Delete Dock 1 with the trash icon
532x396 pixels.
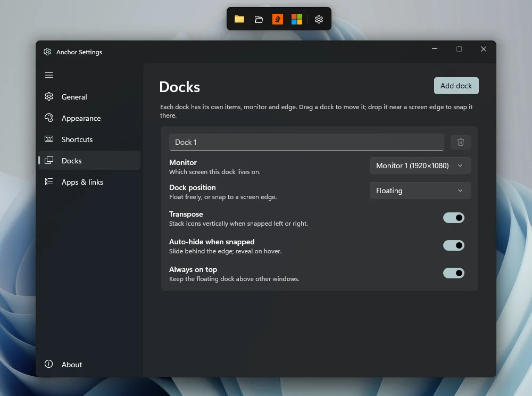click(460, 142)
